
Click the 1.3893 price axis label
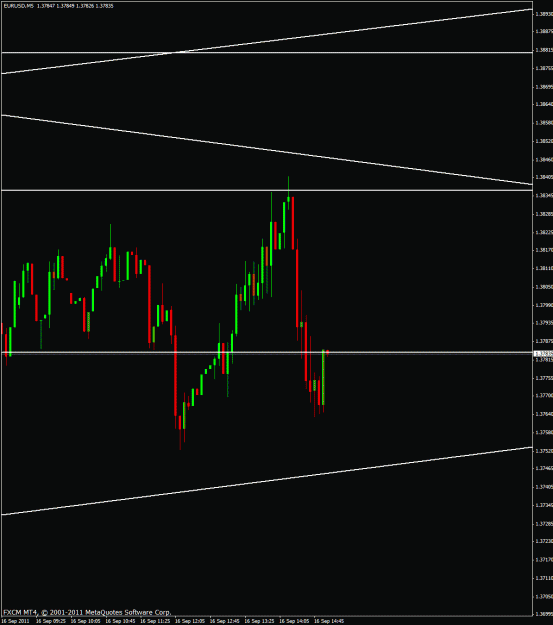click(544, 14)
